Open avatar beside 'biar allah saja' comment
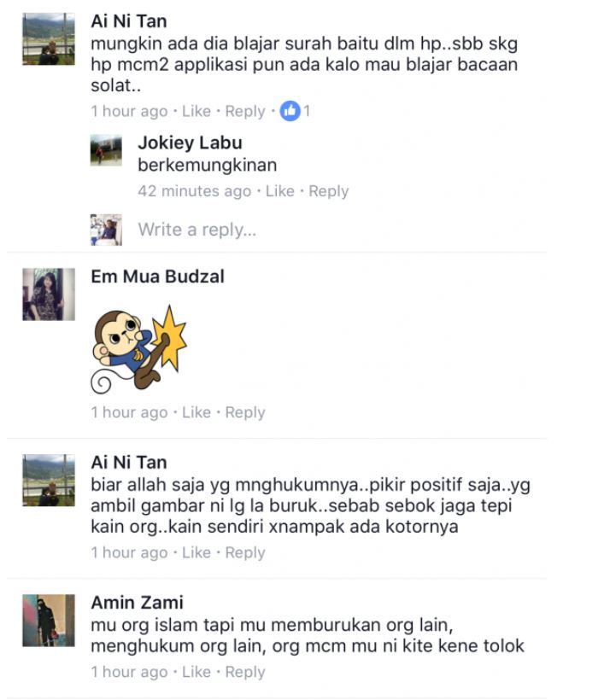This screenshot has height=700, width=610. pos(49,481)
